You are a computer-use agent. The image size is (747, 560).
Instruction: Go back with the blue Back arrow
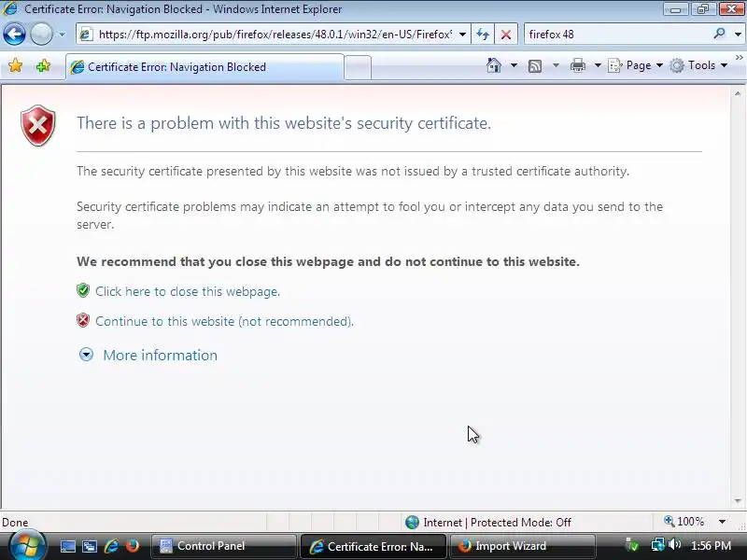(14, 35)
